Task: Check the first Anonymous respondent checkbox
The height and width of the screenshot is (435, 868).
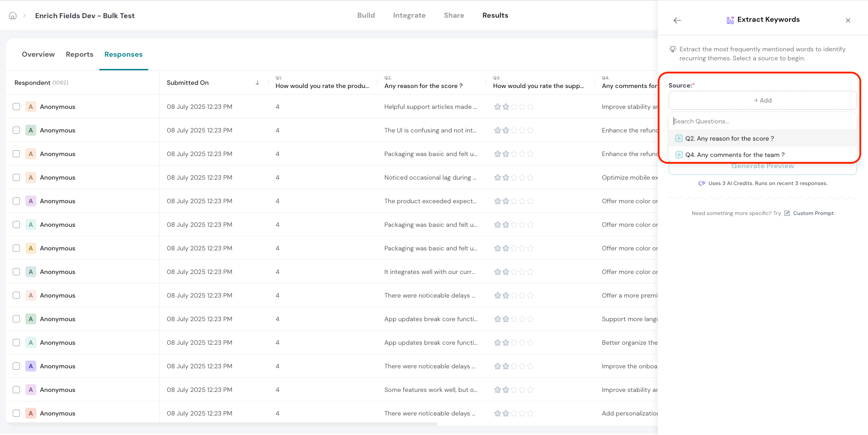Action: pyautogui.click(x=16, y=107)
